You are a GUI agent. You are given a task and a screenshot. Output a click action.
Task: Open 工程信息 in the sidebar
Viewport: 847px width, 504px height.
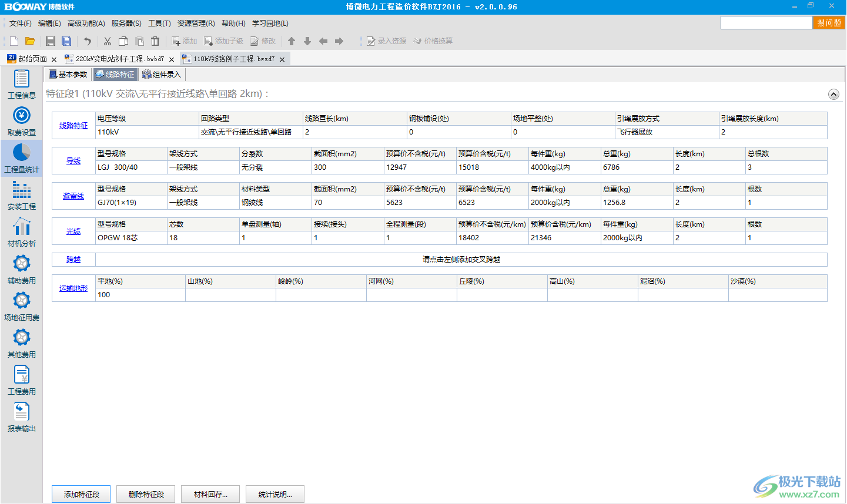(22, 85)
